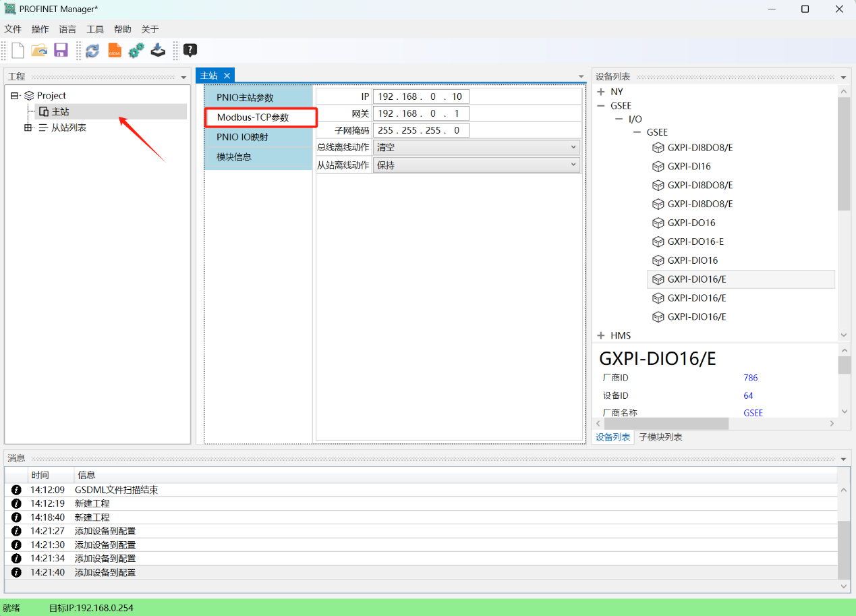Collapse the GSEE vendor node
The image size is (856, 616).
601,106
